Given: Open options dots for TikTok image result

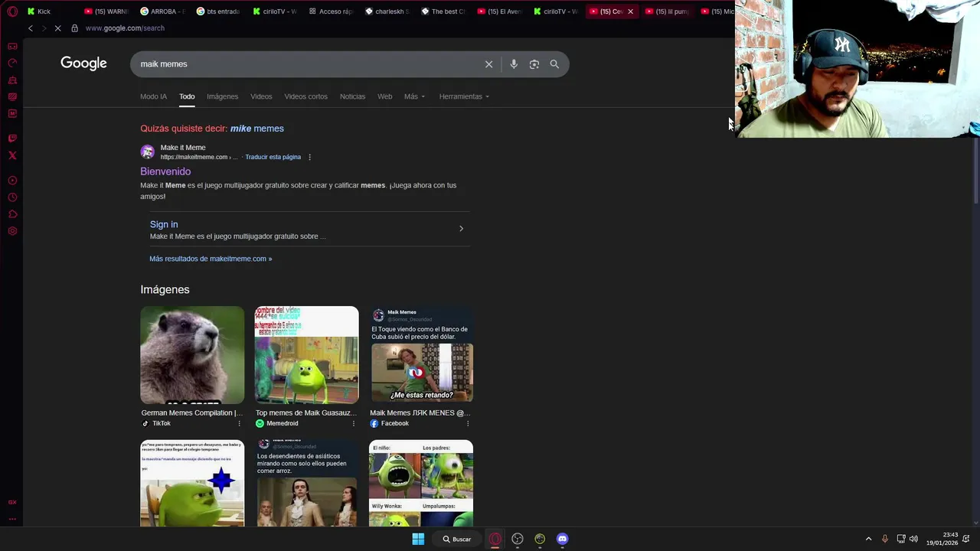Looking at the screenshot, I should (x=239, y=423).
